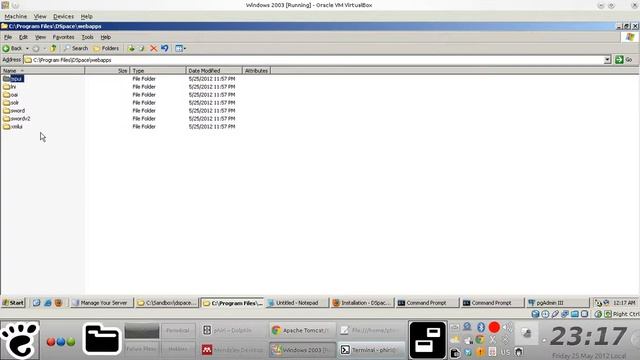The height and width of the screenshot is (360, 640).
Task: Open the Back history dropdown arrow
Action: pos(27,48)
